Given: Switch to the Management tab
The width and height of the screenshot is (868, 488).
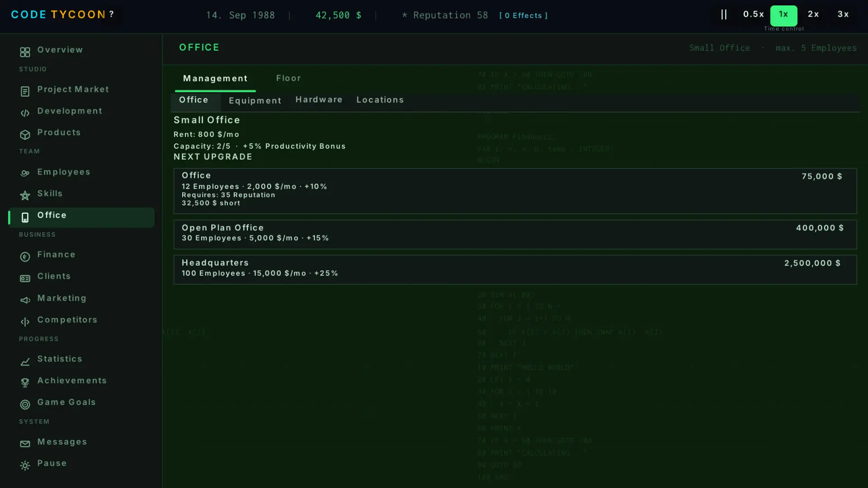Looking at the screenshot, I should [x=215, y=79].
